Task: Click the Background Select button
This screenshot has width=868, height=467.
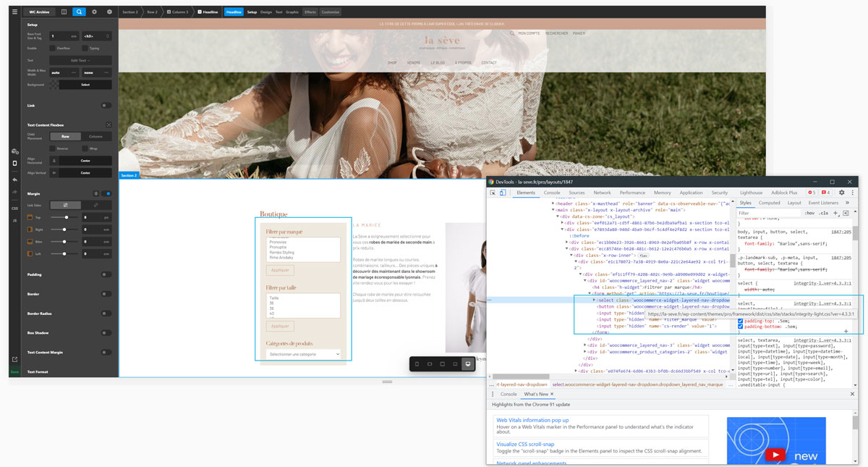Action: coord(85,85)
